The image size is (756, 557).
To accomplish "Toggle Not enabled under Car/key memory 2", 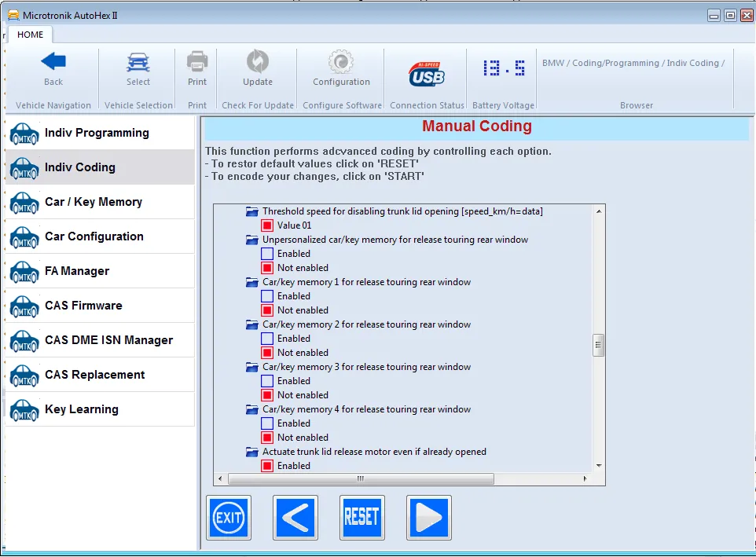I will coord(267,352).
